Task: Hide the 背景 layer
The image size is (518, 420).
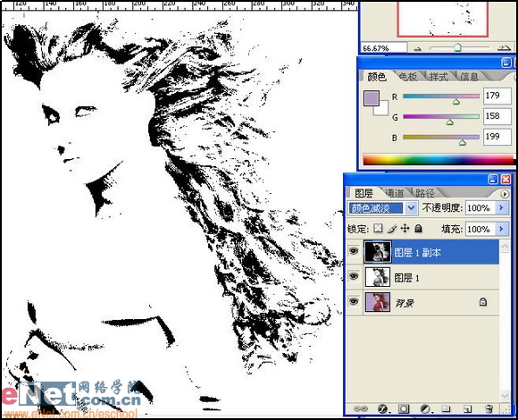Action: [x=354, y=301]
